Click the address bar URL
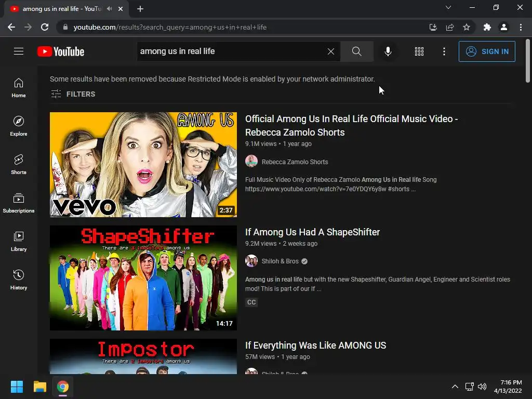The image size is (532, 399). 170,27
